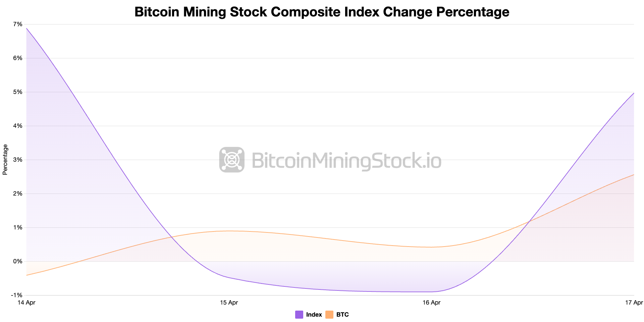Select the 0% y-axis label
This screenshot has width=644, height=322.
click(18, 261)
